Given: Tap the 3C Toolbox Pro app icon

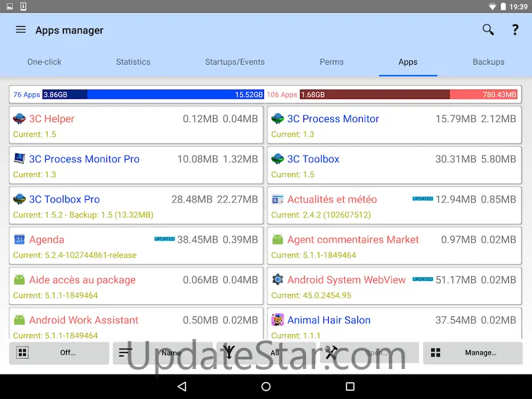Looking at the screenshot, I should (19, 199).
